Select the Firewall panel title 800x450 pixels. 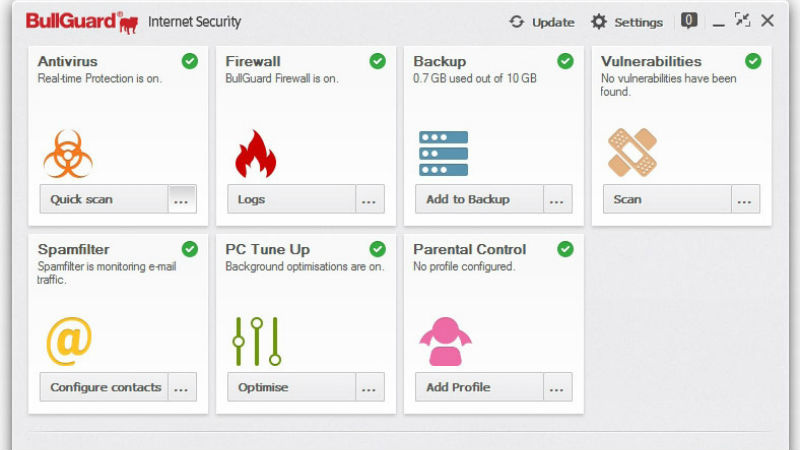coord(253,61)
